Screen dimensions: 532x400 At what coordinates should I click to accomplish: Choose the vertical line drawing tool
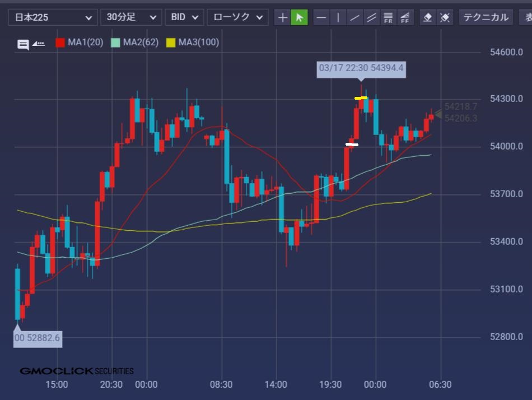tap(338, 17)
